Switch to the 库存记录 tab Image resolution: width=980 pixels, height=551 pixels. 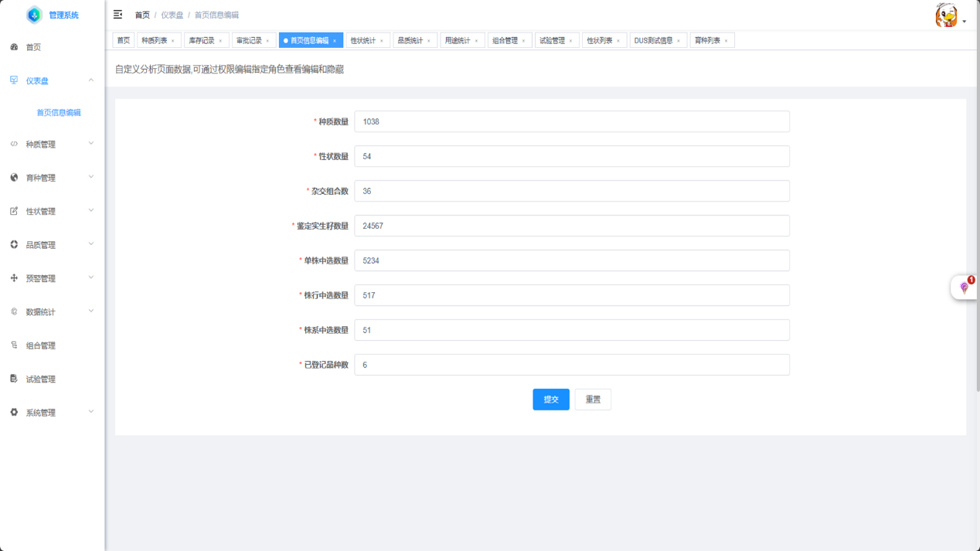pyautogui.click(x=202, y=40)
